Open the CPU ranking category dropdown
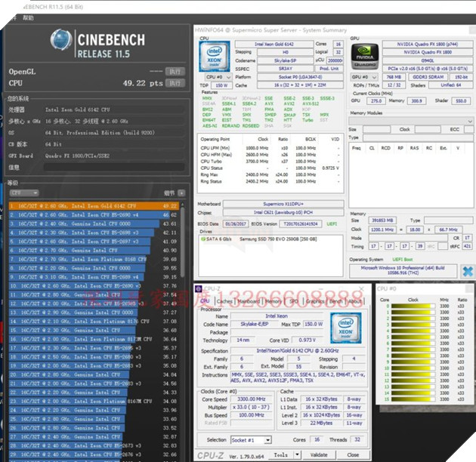Image resolution: width=476 pixels, height=462 pixels. point(24,193)
